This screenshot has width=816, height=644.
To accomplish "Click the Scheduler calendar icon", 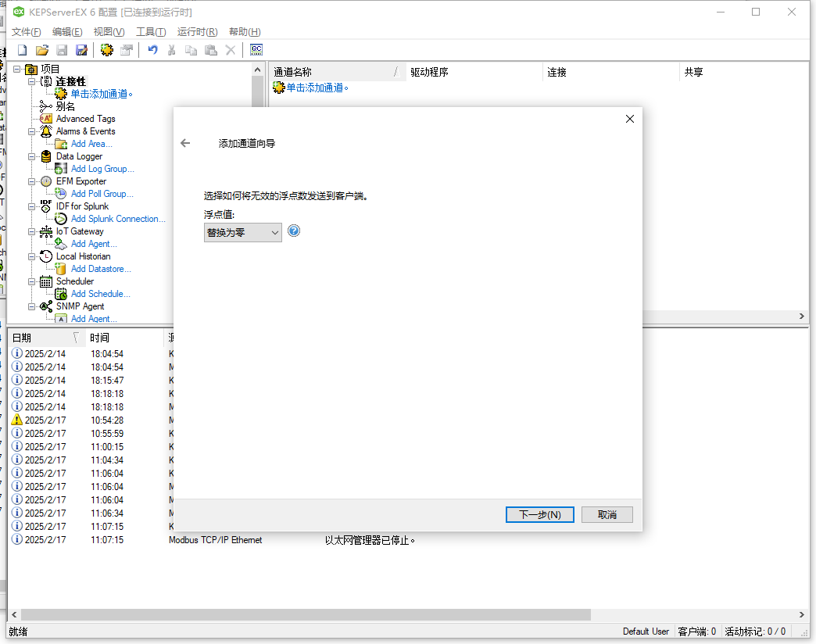I will click(46, 281).
